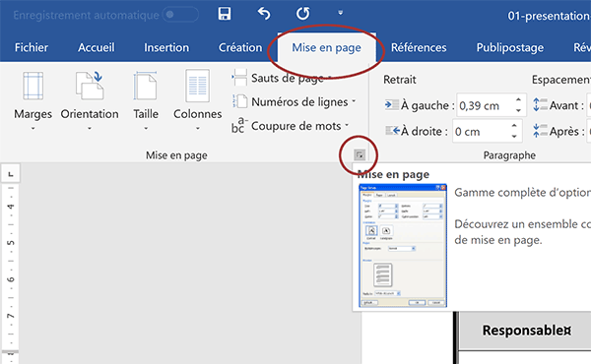Open the Fichier tab

click(32, 47)
